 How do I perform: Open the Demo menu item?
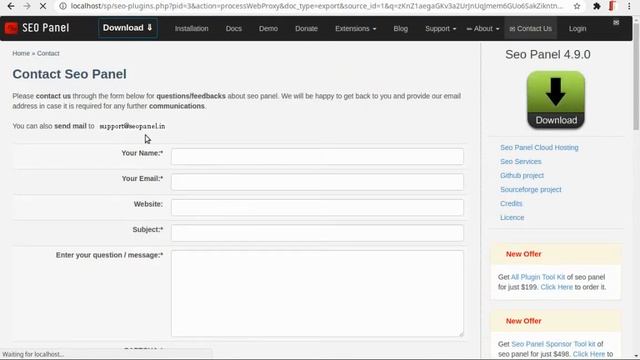coord(268,29)
